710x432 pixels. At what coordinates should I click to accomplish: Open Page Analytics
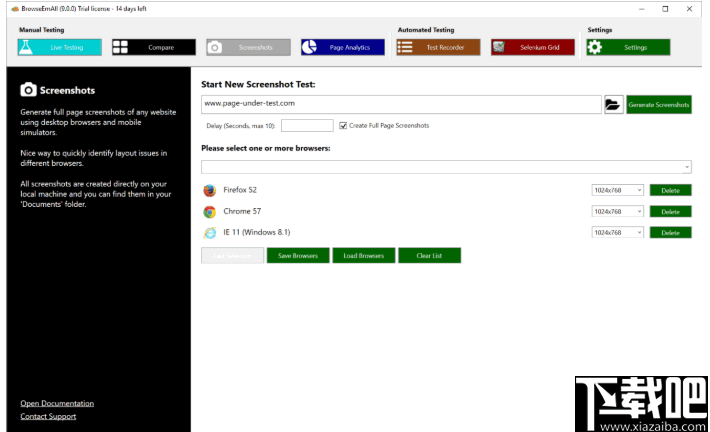coord(343,47)
